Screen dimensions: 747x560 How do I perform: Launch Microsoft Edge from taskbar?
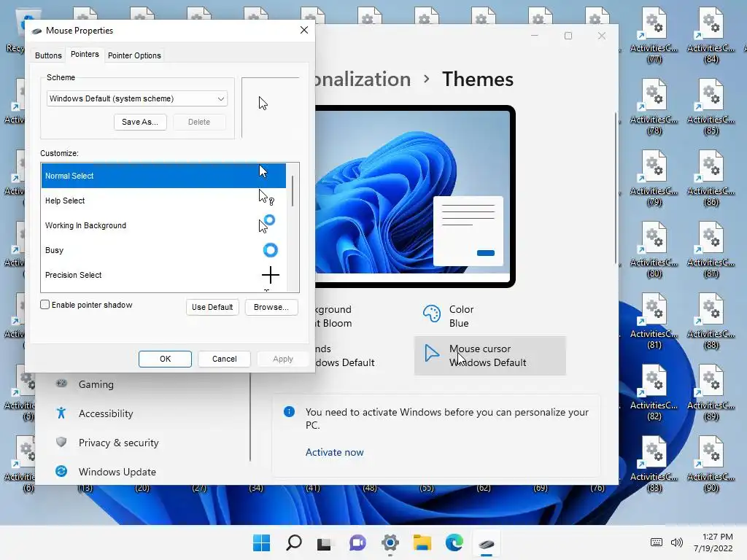454,542
